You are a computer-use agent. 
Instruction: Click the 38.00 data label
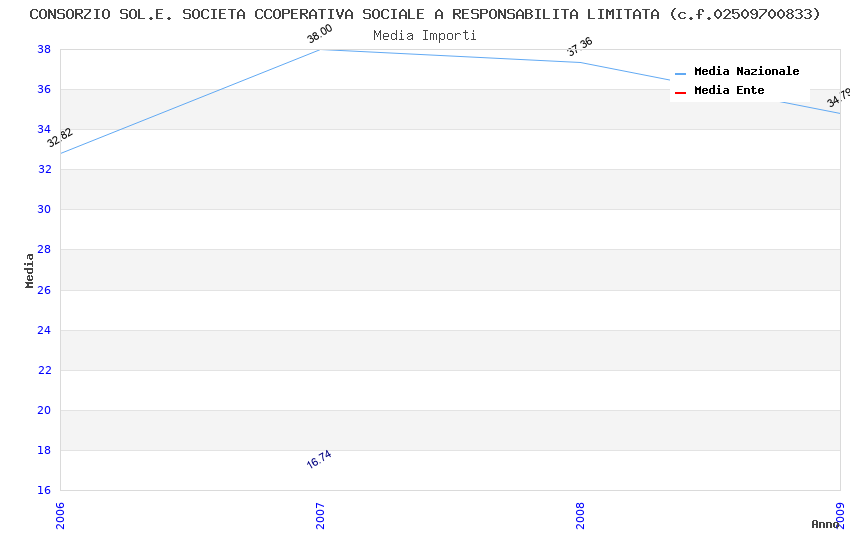point(319,34)
